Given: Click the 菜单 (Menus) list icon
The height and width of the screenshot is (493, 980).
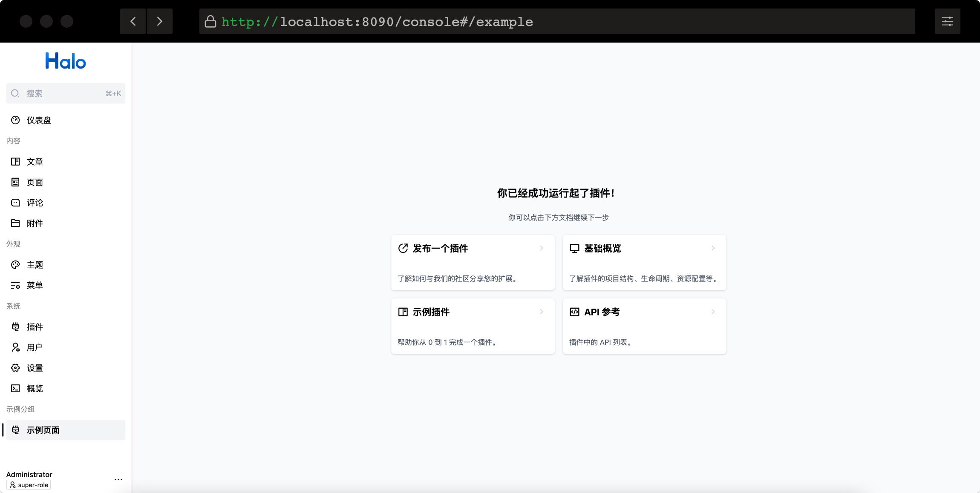Looking at the screenshot, I should point(15,285).
